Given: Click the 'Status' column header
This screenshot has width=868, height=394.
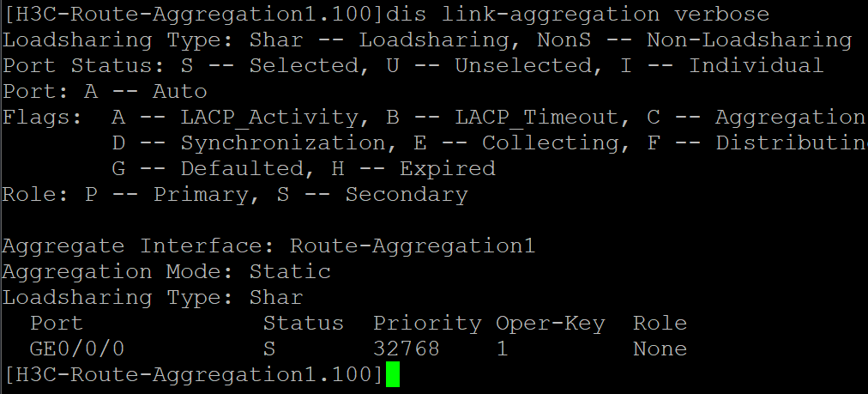Looking at the screenshot, I should pos(303,324).
